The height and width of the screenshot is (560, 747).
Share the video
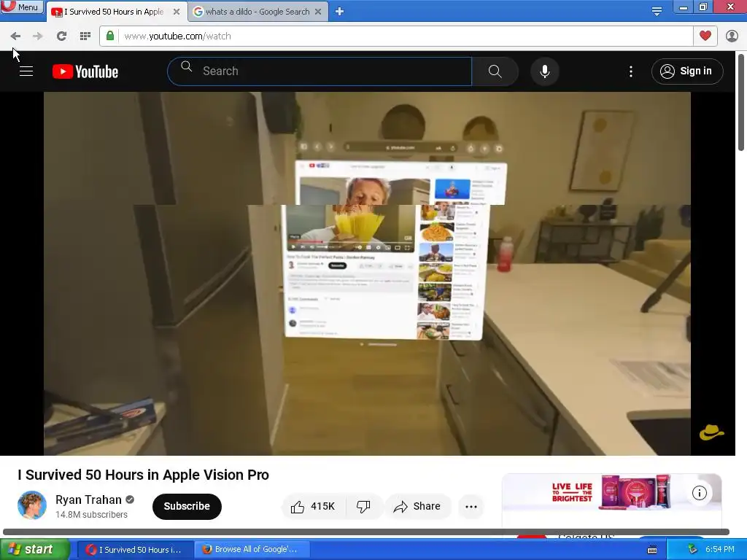(417, 506)
